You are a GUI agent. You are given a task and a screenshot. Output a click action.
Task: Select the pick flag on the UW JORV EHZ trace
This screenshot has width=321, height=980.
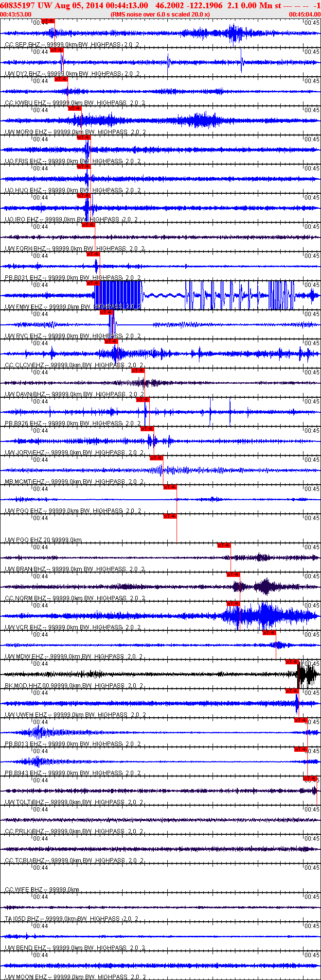pyautogui.click(x=147, y=429)
